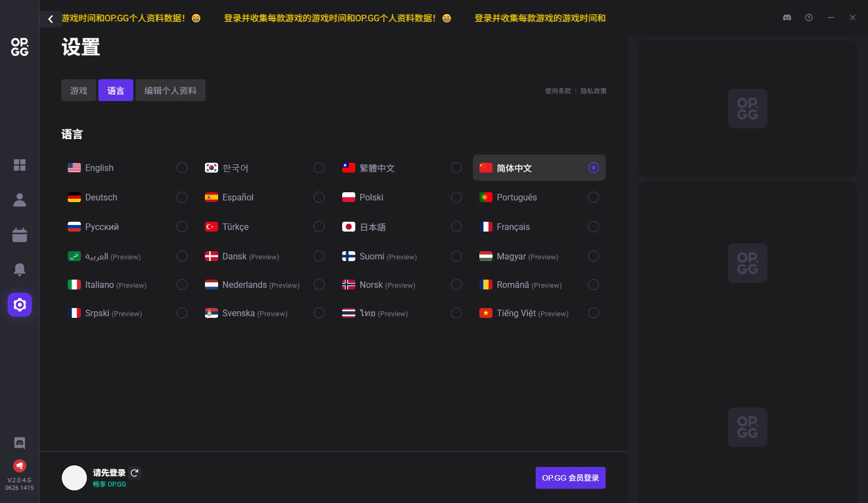Open the calendar icon in sidebar
The image size is (868, 503).
coord(20,235)
